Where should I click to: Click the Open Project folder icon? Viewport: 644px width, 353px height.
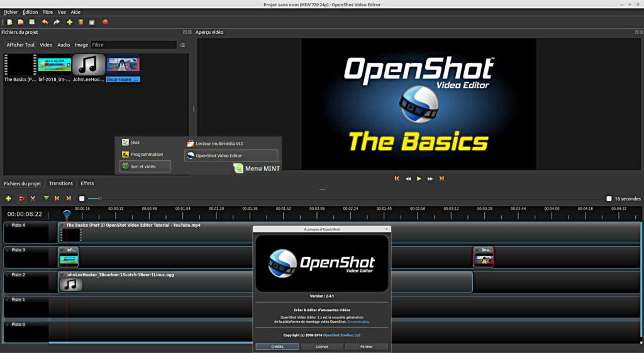tap(21, 22)
